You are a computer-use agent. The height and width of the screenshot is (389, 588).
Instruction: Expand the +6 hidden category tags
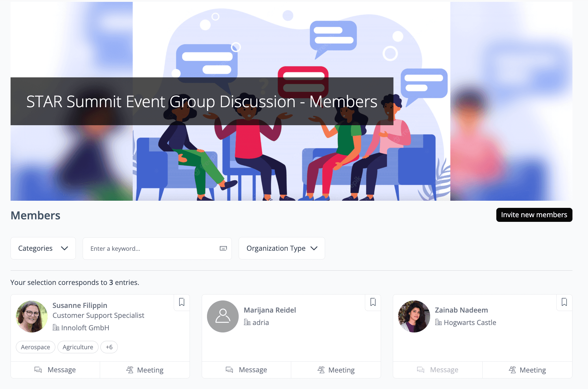click(109, 347)
